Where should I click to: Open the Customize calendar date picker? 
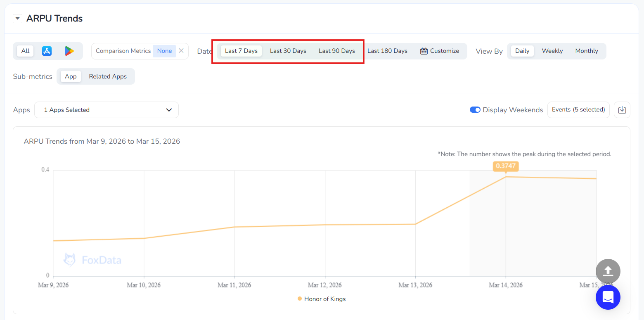440,51
